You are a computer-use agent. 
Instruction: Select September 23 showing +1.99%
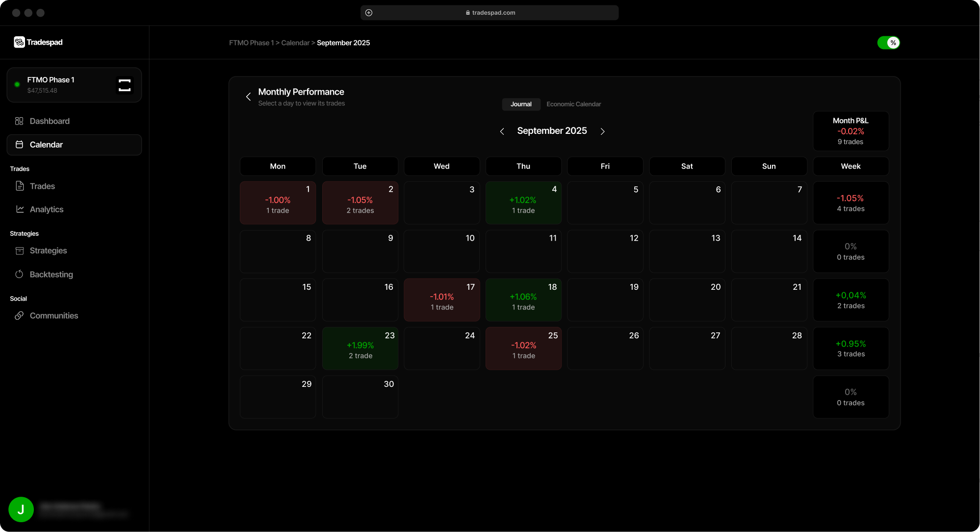360,348
